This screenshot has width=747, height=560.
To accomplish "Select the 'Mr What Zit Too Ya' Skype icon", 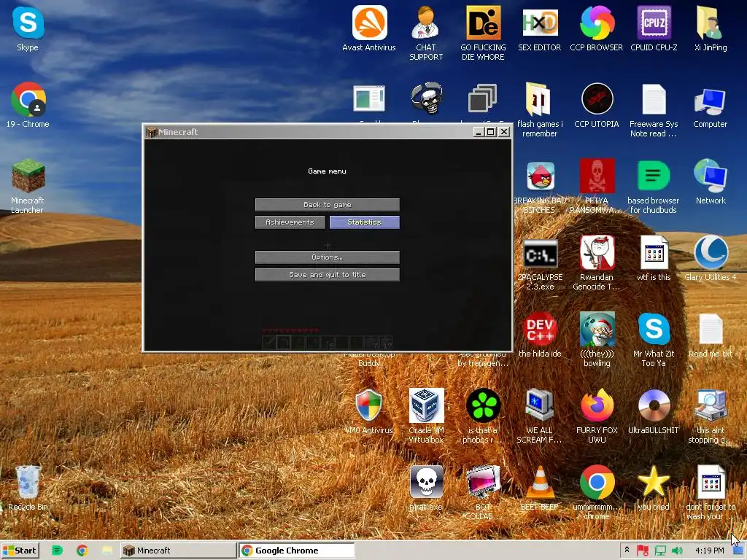I will (x=654, y=340).
